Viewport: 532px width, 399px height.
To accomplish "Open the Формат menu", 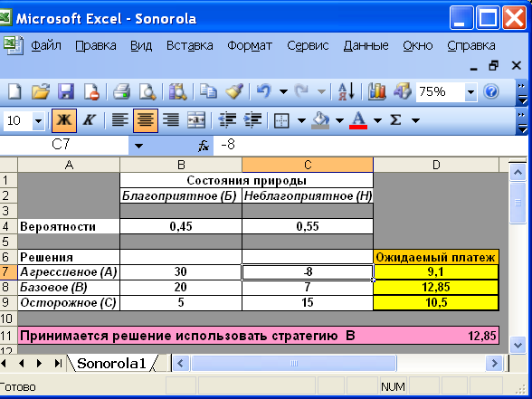I will click(x=250, y=45).
